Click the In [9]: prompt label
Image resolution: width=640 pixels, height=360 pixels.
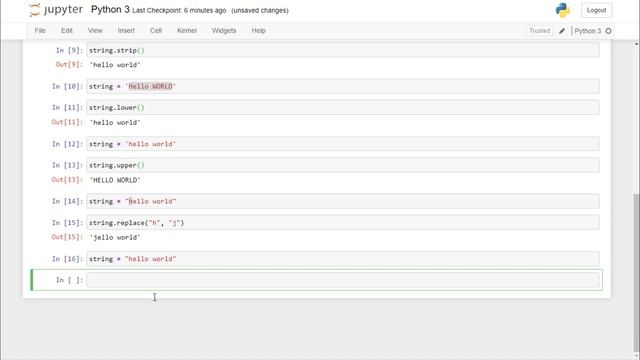tap(69, 50)
